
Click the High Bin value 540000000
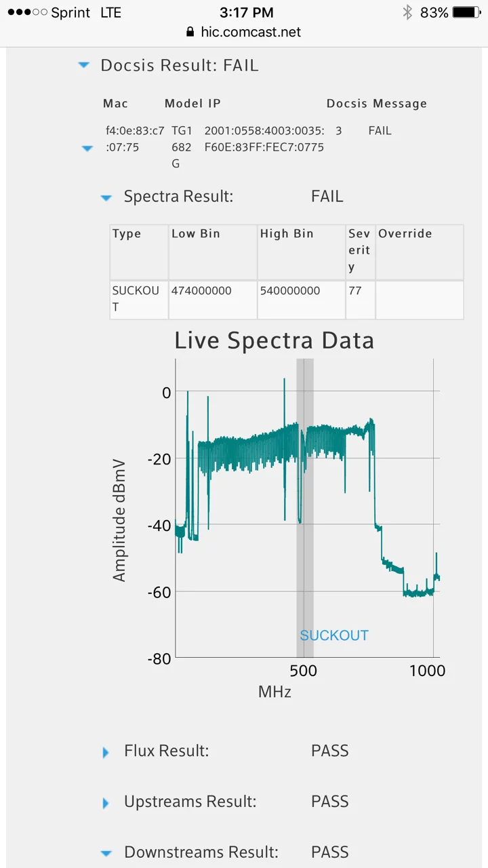[x=290, y=291]
